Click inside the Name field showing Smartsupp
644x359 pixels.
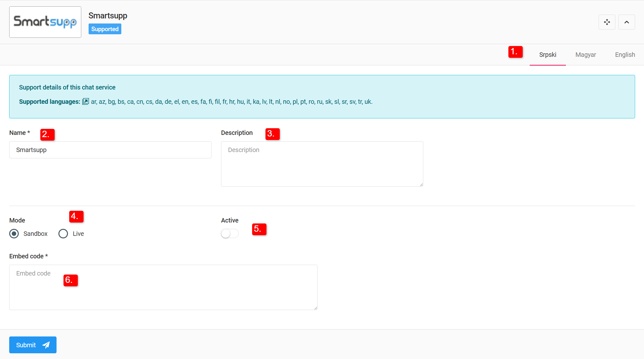(x=110, y=150)
